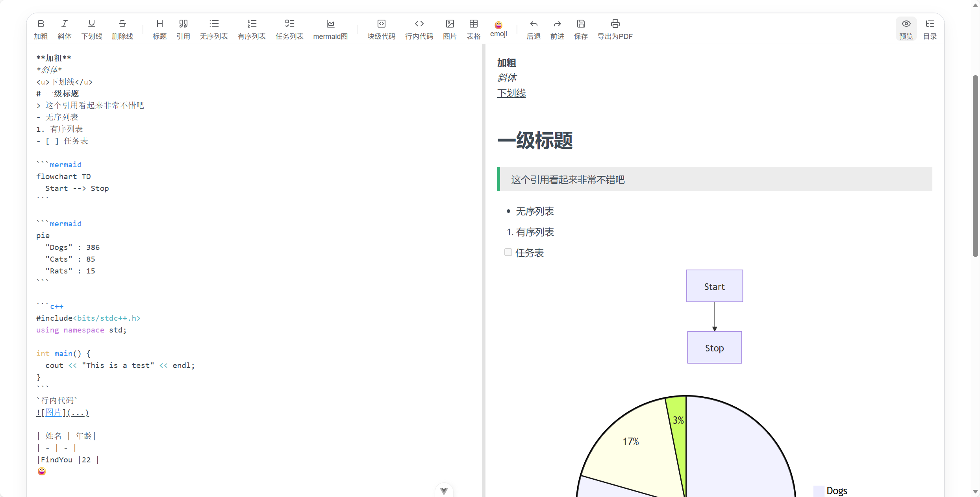Toggle the 预览 preview eye button
Viewport: 980px width, 497px height.
click(x=906, y=24)
